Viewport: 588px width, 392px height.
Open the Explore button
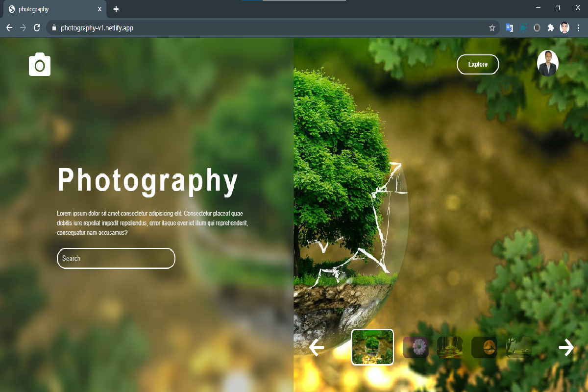(478, 64)
